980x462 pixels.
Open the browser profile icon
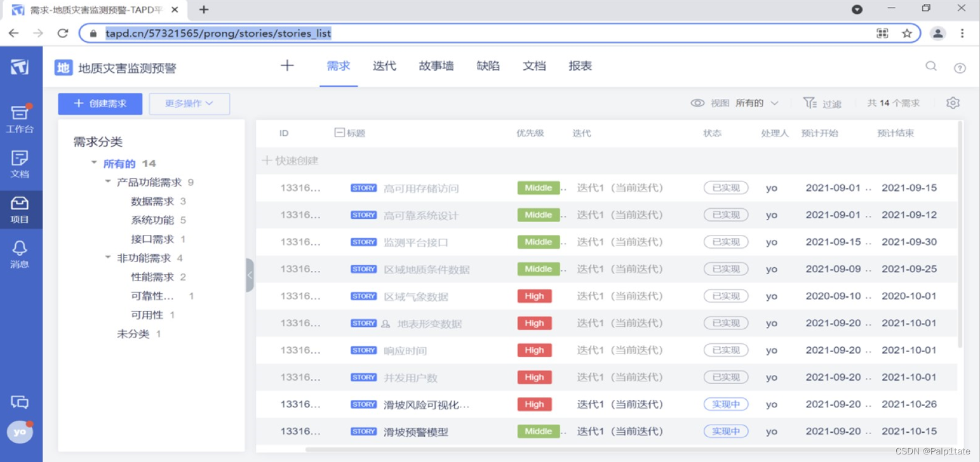[938, 33]
